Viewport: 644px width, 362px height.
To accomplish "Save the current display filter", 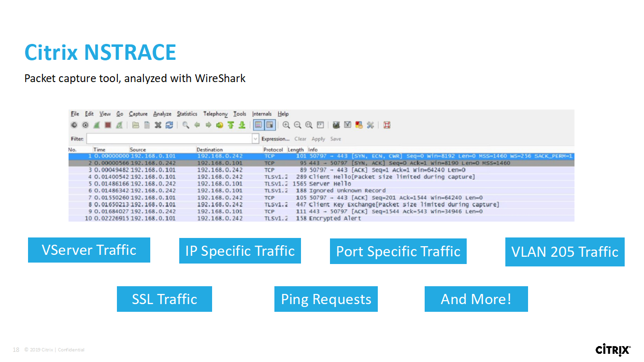I will point(336,139).
